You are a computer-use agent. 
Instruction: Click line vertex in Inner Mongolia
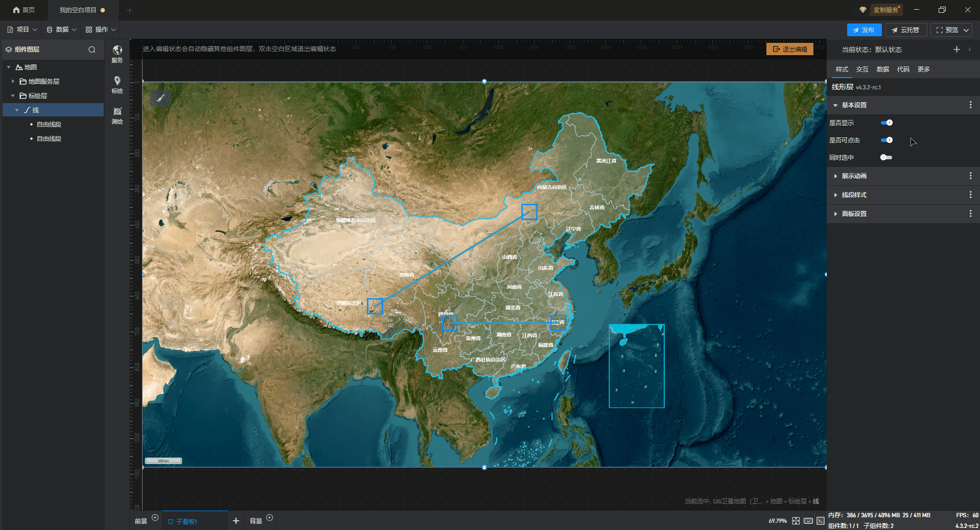(x=529, y=212)
